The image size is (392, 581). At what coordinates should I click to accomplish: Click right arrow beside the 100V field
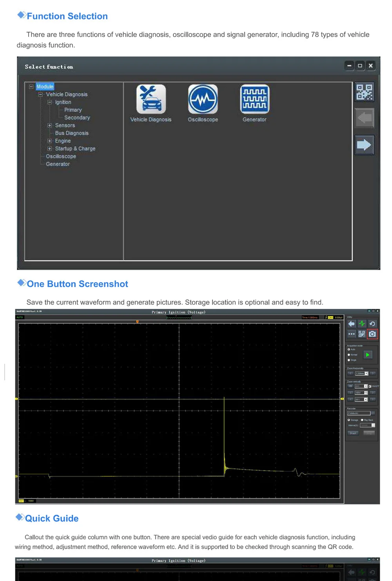pyautogui.click(x=373, y=393)
